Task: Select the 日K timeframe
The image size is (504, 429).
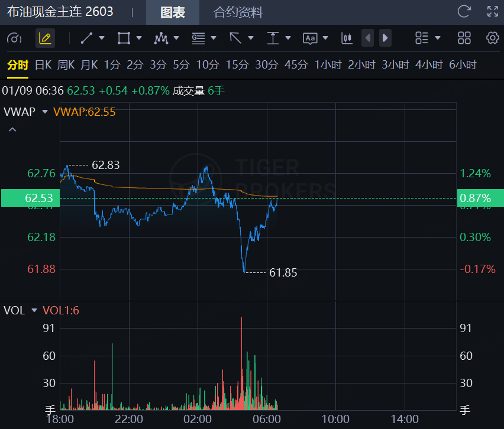Action: pos(43,65)
